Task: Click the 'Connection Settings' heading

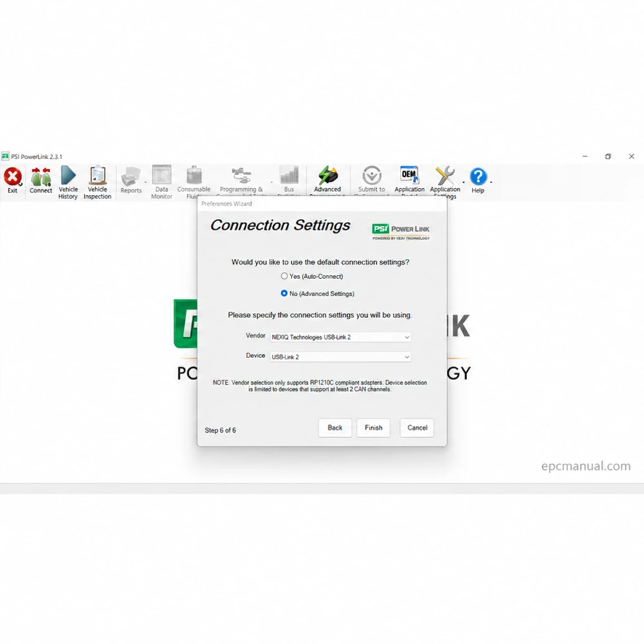Action: tap(280, 225)
